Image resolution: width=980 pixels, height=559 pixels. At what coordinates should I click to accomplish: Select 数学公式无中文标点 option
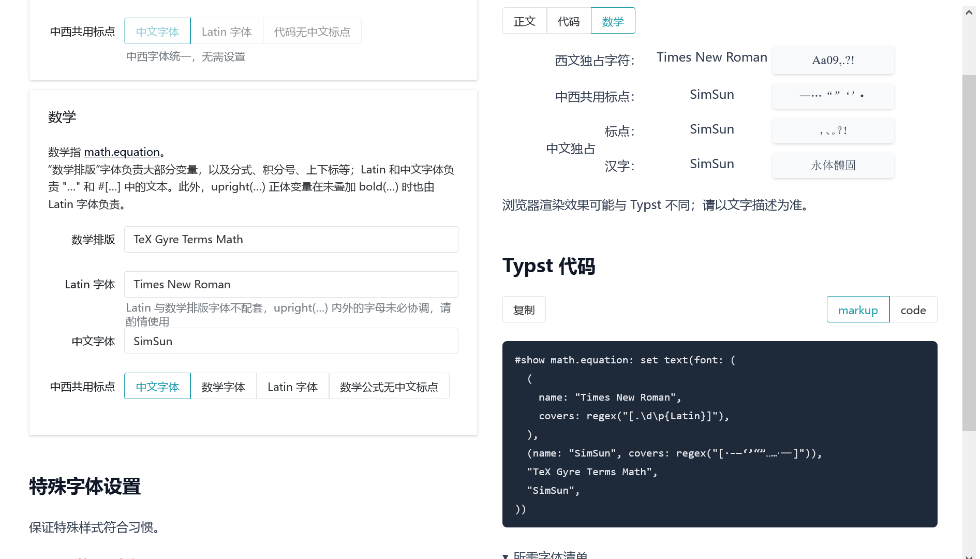389,387
